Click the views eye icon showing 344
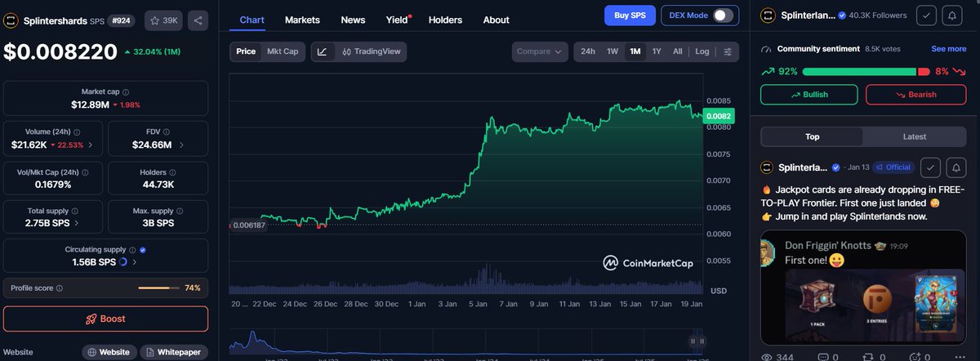The height and width of the screenshot is (361, 980). tap(767, 357)
